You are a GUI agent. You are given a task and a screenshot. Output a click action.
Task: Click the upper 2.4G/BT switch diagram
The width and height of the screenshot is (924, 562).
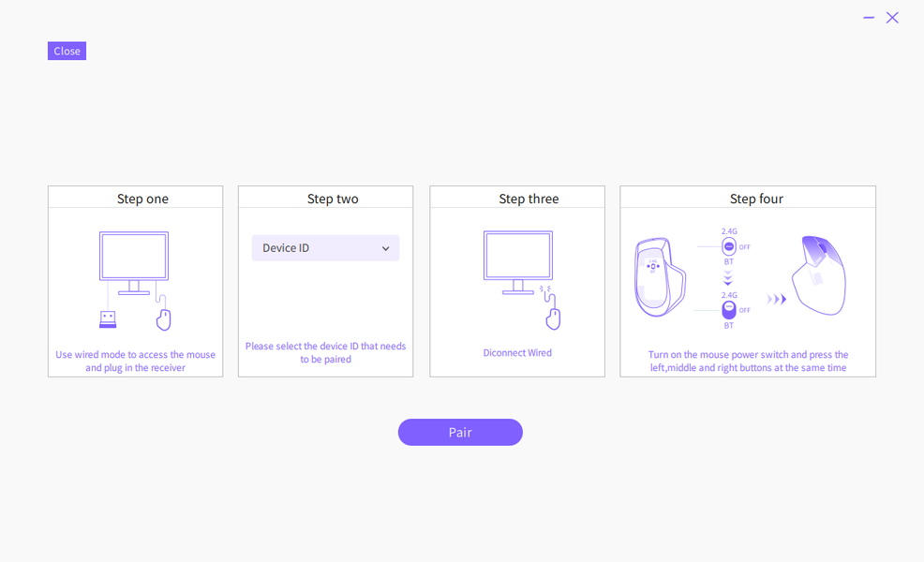[729, 246]
